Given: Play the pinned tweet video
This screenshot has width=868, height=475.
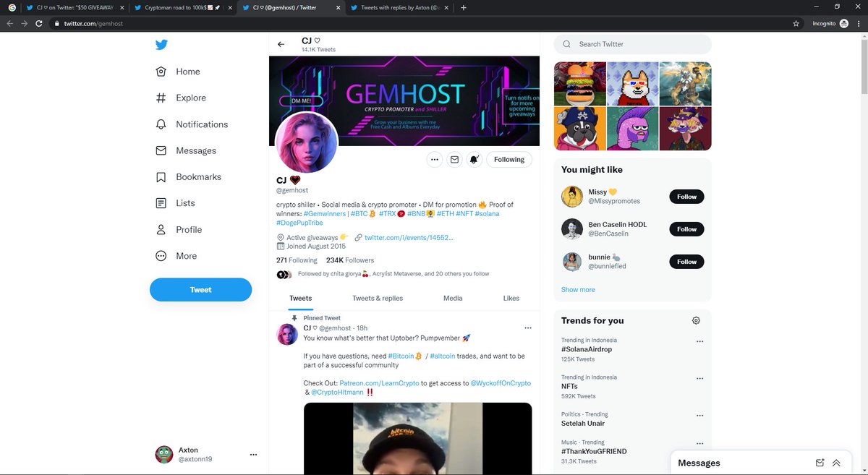Looking at the screenshot, I should click(417, 438).
